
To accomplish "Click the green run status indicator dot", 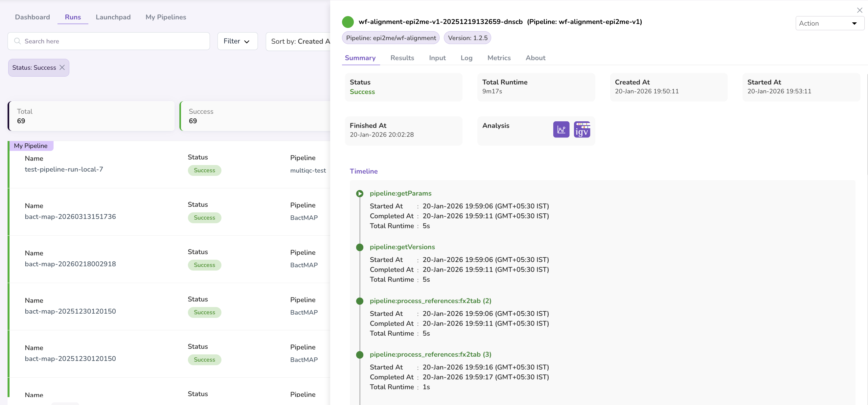I will [348, 22].
